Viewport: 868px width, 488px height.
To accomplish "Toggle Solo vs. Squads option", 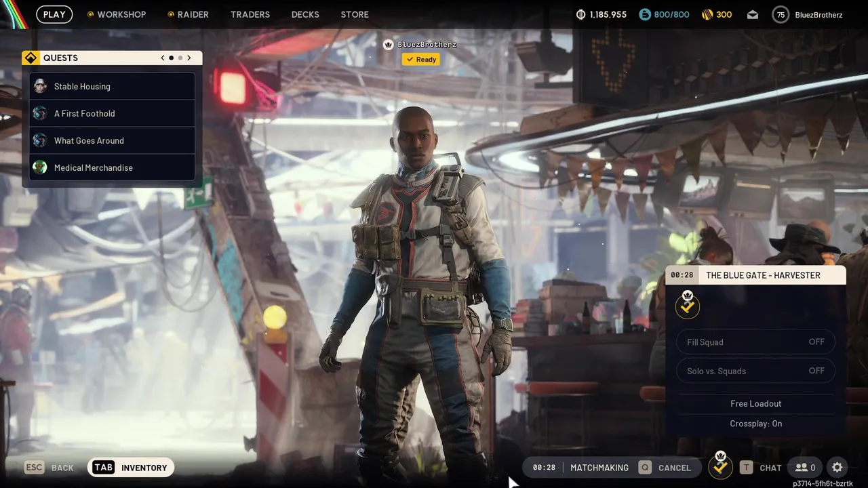I will click(x=755, y=371).
